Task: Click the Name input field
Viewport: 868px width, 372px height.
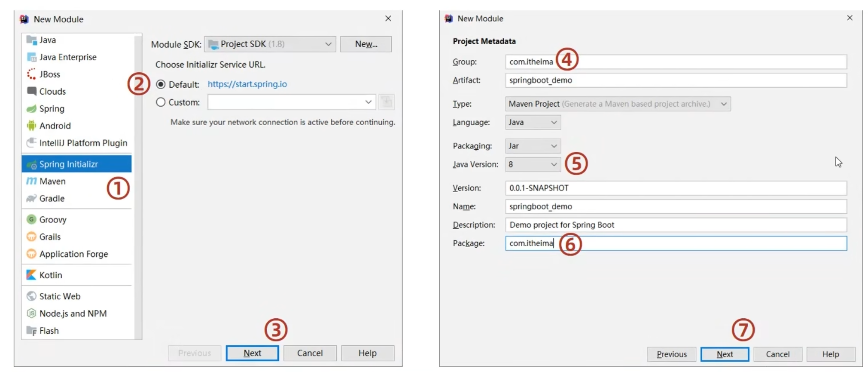Action: pyautogui.click(x=676, y=206)
